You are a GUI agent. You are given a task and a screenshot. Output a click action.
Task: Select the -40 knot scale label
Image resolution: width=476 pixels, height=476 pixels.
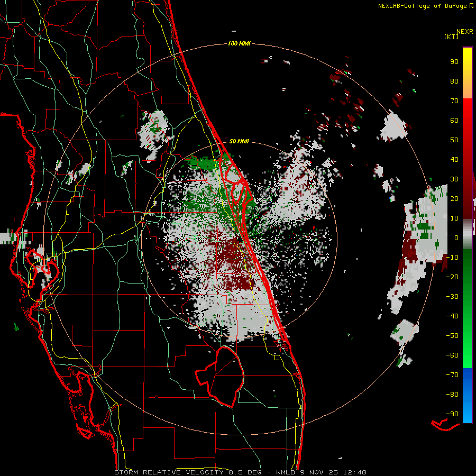(x=452, y=316)
